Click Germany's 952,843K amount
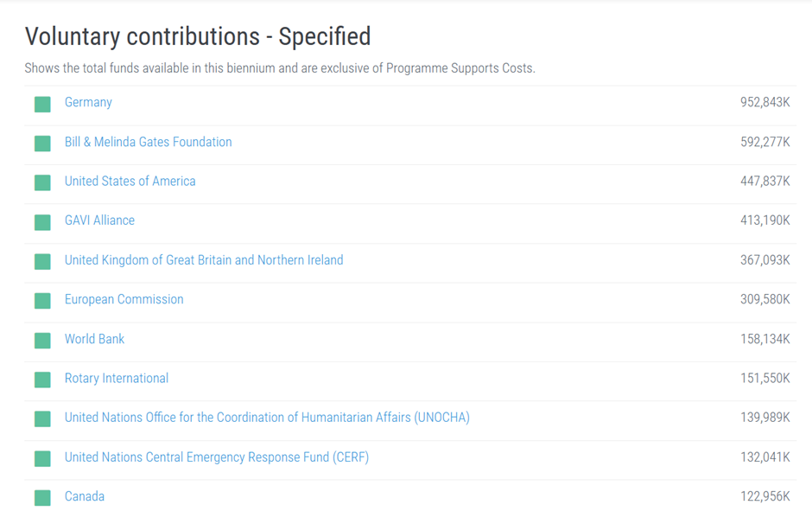Screen dimensions: 812x511 pos(764,102)
